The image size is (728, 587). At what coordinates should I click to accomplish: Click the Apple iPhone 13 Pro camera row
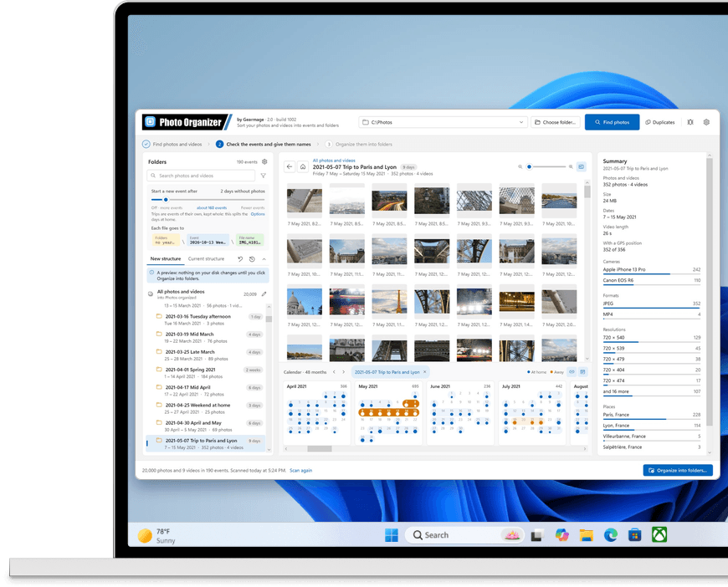pyautogui.click(x=651, y=270)
